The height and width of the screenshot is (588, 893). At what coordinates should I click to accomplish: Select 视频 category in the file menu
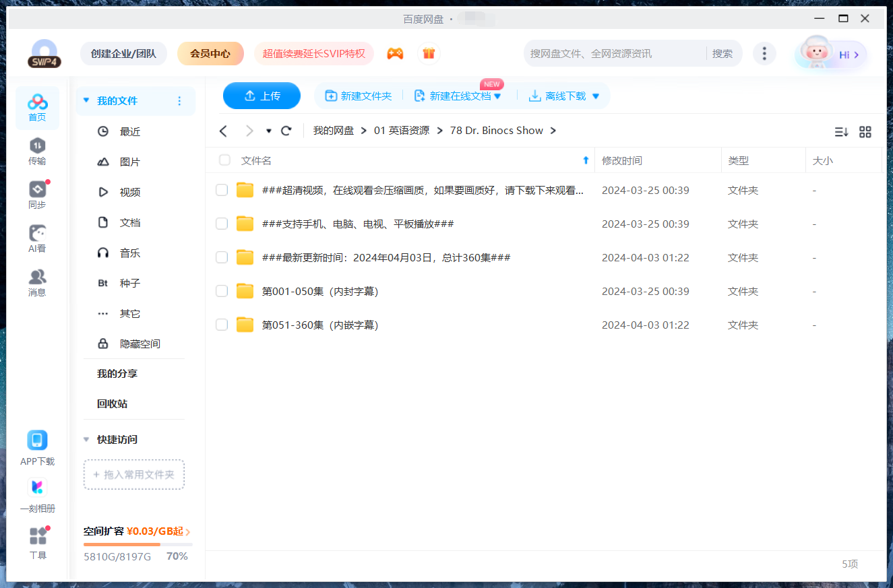pyautogui.click(x=129, y=193)
